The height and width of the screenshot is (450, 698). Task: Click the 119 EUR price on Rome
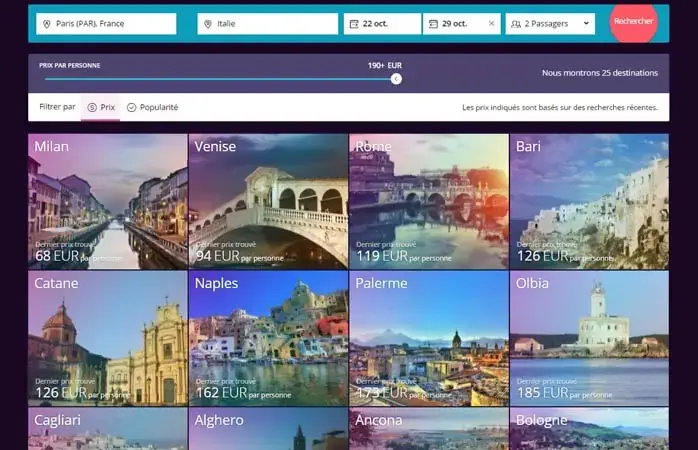382,256
